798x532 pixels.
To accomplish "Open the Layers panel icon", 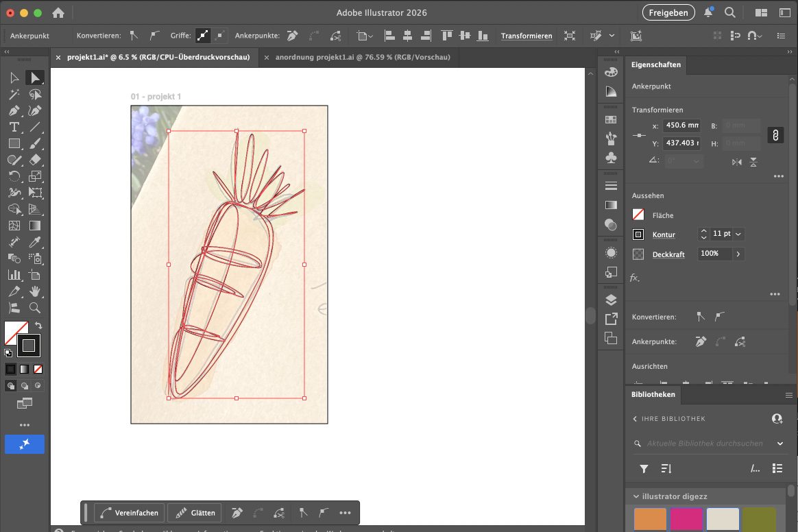I will click(611, 300).
